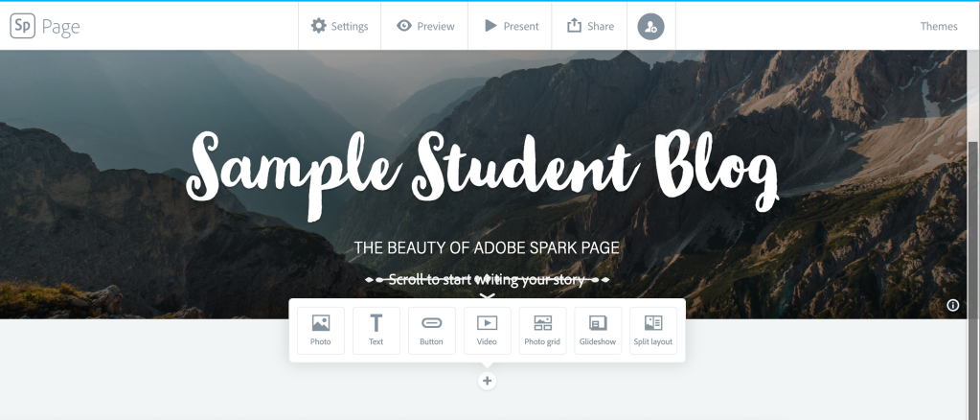Add a Text block

pyautogui.click(x=376, y=331)
